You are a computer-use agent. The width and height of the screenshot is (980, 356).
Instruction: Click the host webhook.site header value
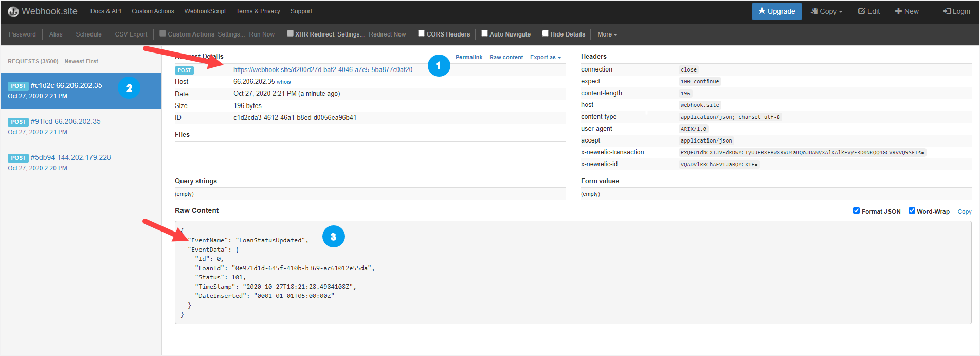pos(700,105)
